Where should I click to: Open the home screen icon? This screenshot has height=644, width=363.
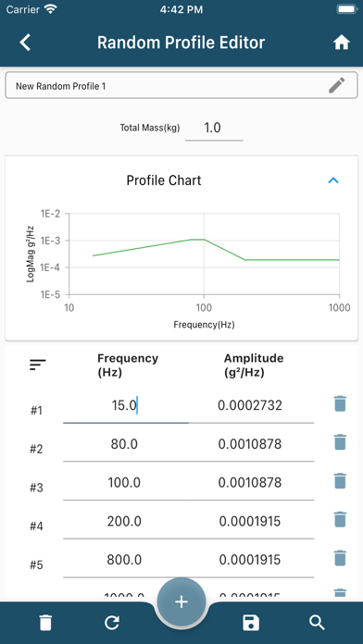click(341, 43)
